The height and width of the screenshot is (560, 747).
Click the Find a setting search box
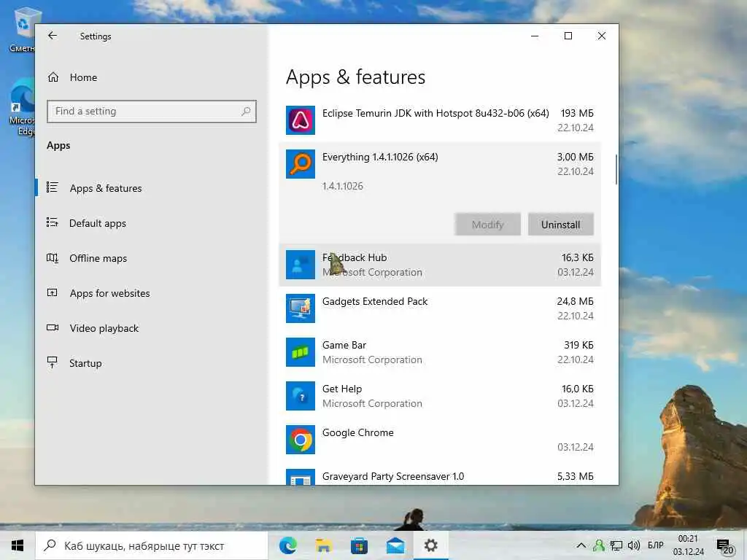(152, 112)
